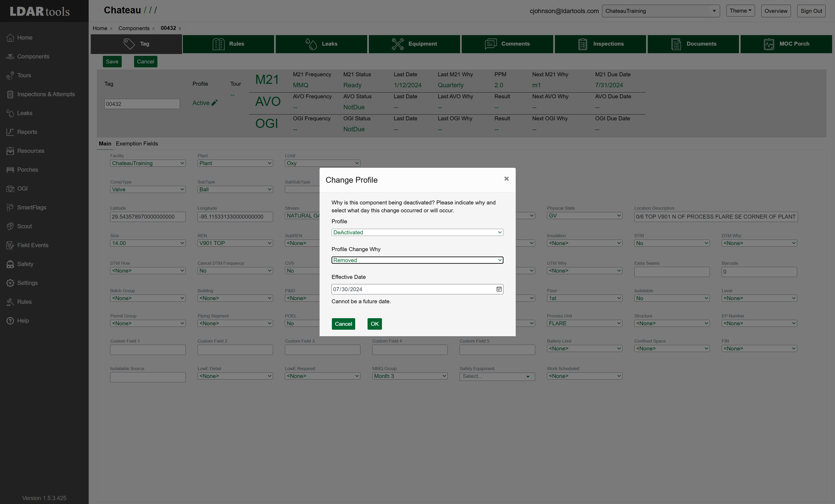Open the SmartFlags flag icon
Screen dimensions: 835x504
(10, 208)
